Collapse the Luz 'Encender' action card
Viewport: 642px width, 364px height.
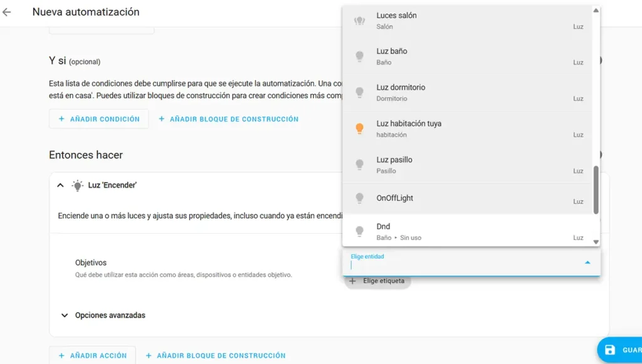tap(61, 185)
